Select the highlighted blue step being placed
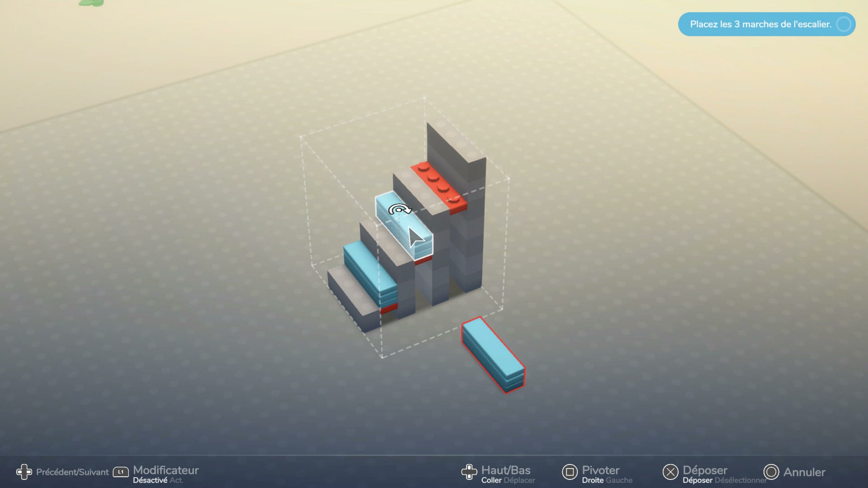The image size is (868, 488). 403,226
